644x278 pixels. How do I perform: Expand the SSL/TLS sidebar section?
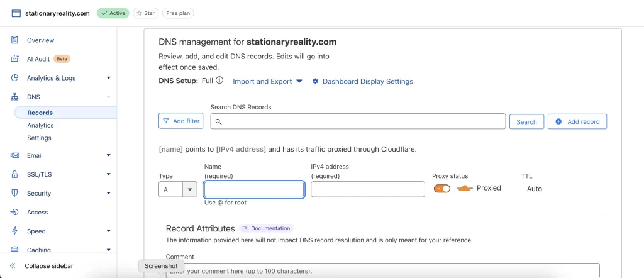[108, 174]
